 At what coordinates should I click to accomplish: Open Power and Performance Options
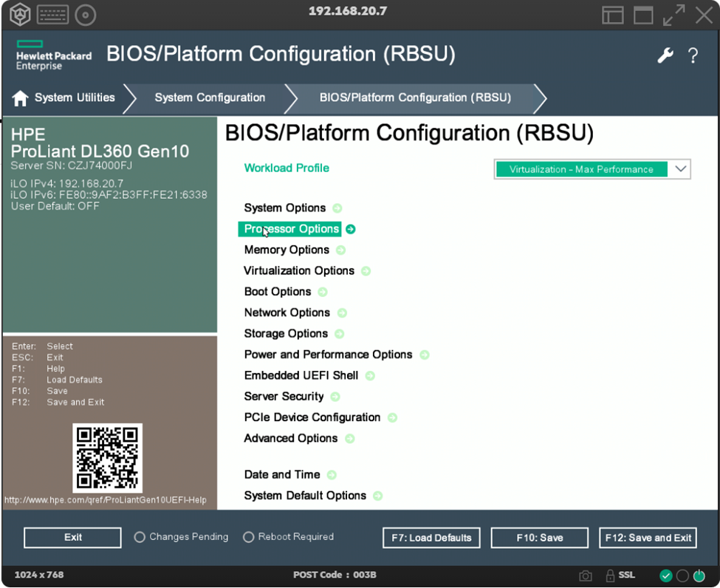(328, 355)
